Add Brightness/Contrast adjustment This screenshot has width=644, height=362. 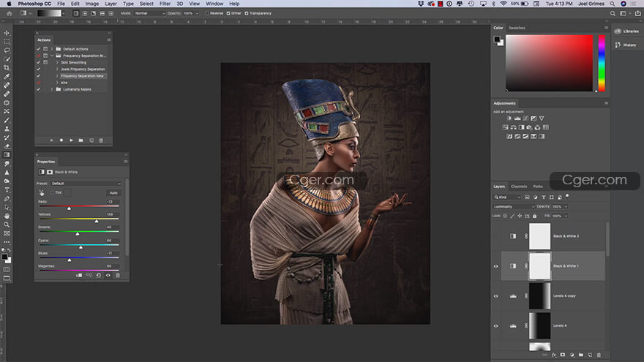tap(509, 118)
